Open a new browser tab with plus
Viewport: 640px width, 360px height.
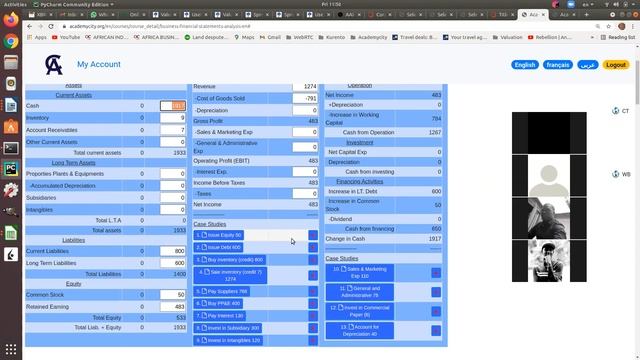click(586, 14)
